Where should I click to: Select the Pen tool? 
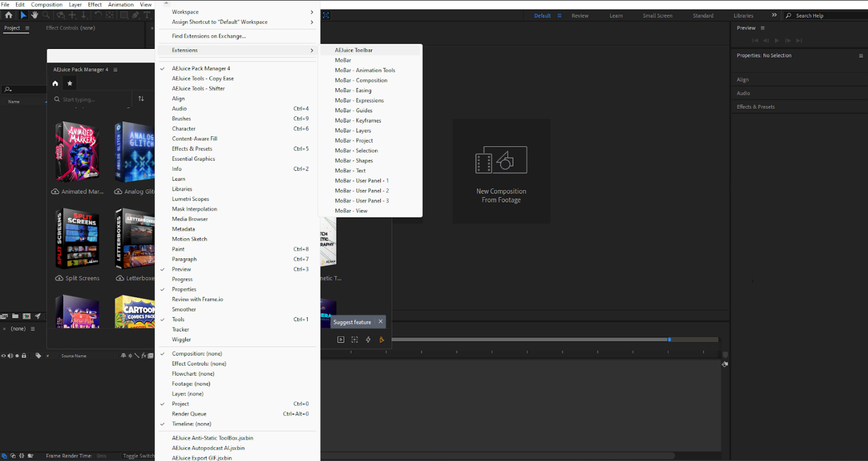(136, 15)
